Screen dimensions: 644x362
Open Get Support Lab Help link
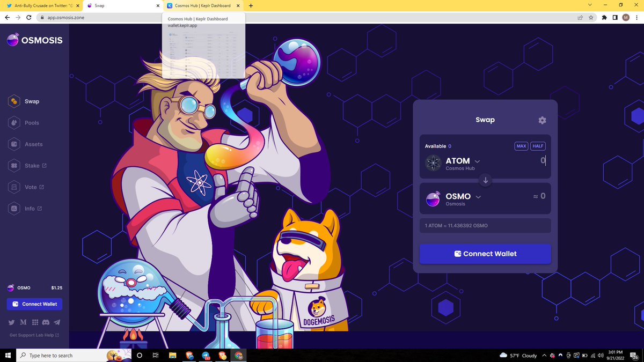[x=34, y=335]
